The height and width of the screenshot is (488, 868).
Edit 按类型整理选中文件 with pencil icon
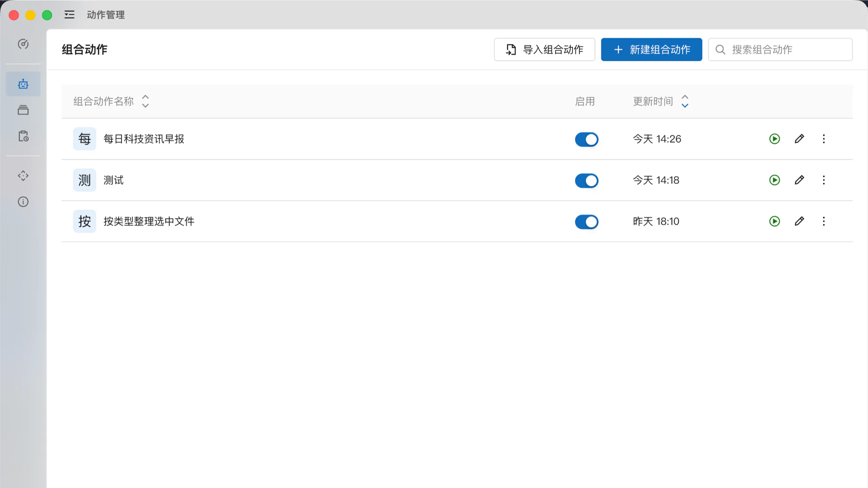[x=799, y=221]
